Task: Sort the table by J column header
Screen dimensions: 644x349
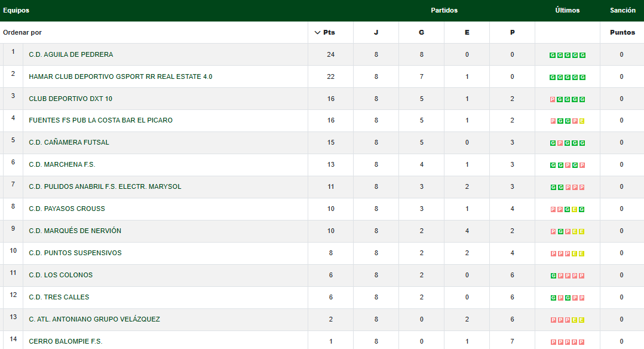Action: click(x=376, y=32)
